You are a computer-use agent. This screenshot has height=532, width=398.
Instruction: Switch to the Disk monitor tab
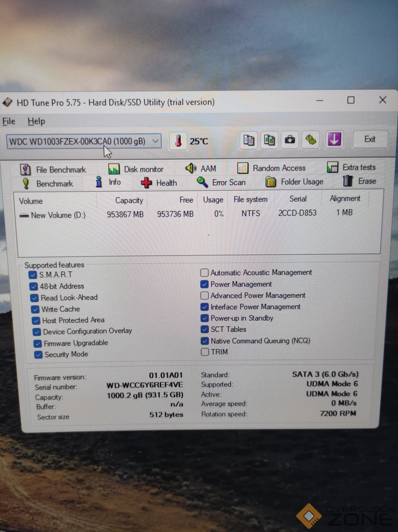tap(136, 169)
